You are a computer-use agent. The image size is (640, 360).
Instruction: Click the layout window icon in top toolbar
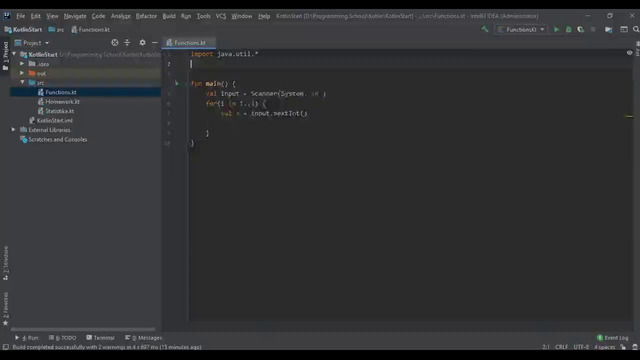(624, 29)
